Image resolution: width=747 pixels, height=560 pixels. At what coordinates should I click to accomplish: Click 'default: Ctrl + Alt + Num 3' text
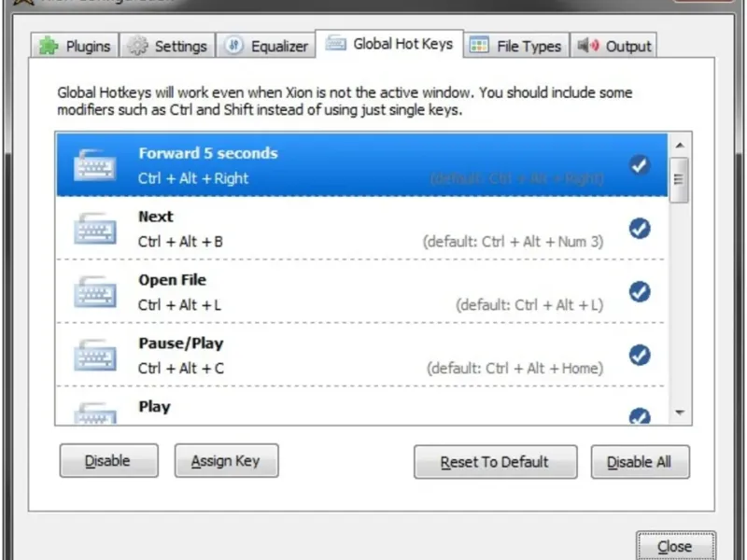(x=513, y=242)
